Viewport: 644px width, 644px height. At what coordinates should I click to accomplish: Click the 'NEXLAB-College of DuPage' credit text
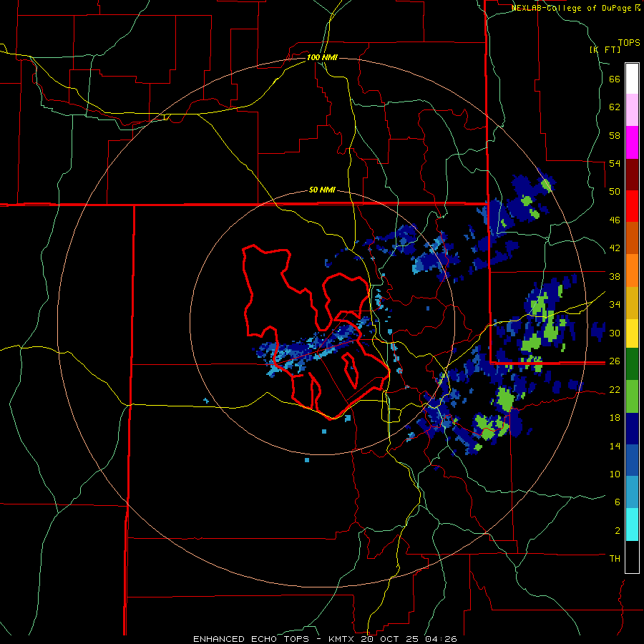[x=571, y=8]
